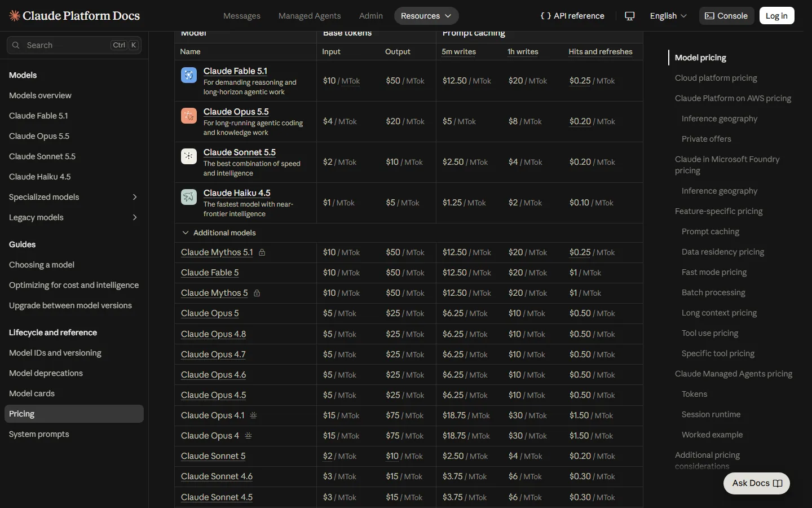This screenshot has width=812, height=508.
Task: Toggle the display theme monitor icon
Action: (x=630, y=16)
